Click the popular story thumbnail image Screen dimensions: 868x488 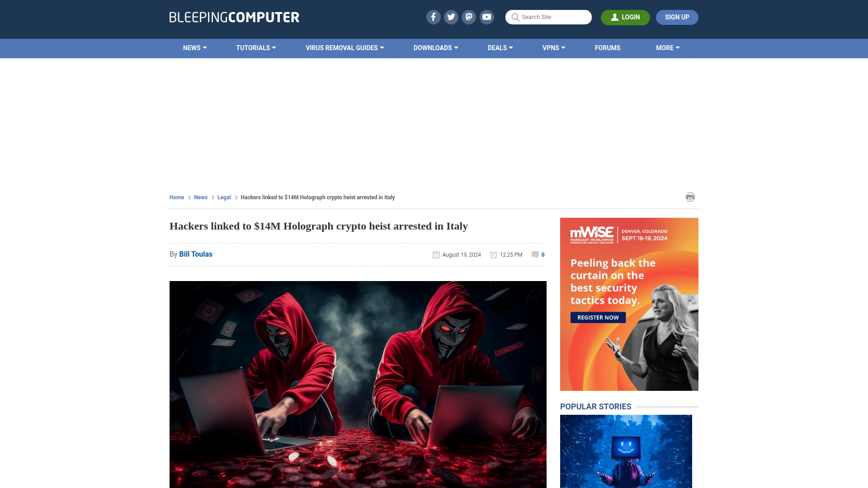click(x=626, y=451)
